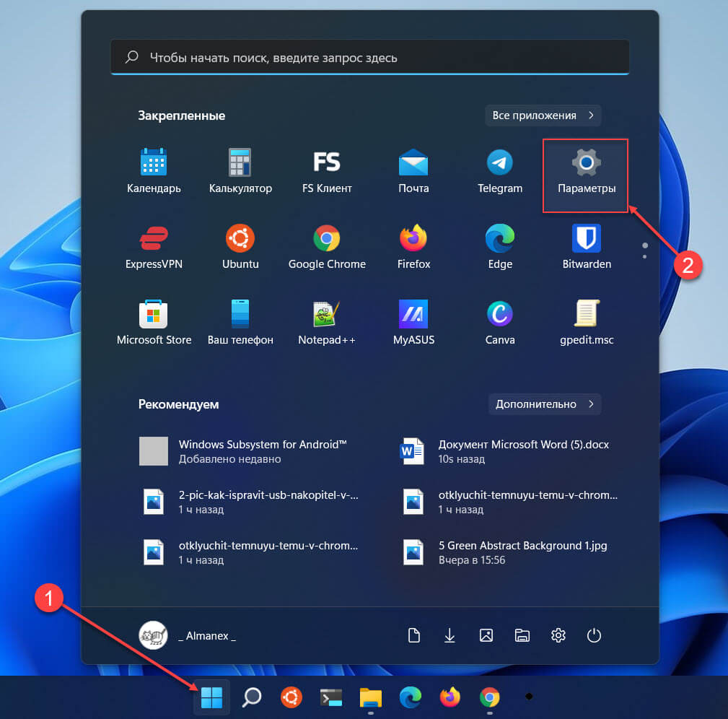The width and height of the screenshot is (728, 719).
Task: Open Chrome from the taskbar
Action: point(490,697)
